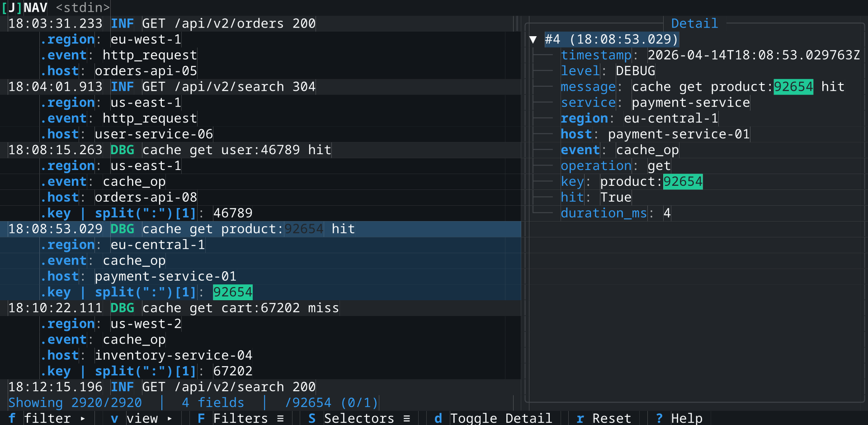This screenshot has height=425, width=868.
Task: Click region eu-central-1 in Detail panel
Action: pyautogui.click(x=640, y=118)
